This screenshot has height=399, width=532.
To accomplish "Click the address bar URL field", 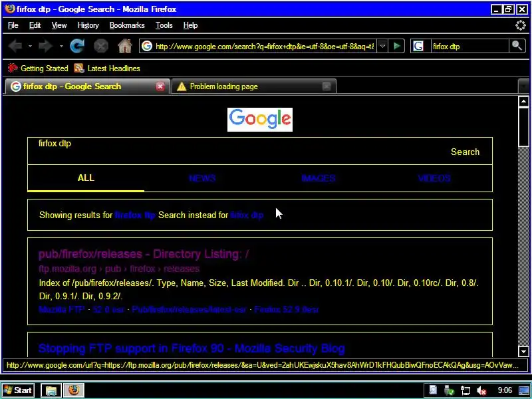I will 265,46.
